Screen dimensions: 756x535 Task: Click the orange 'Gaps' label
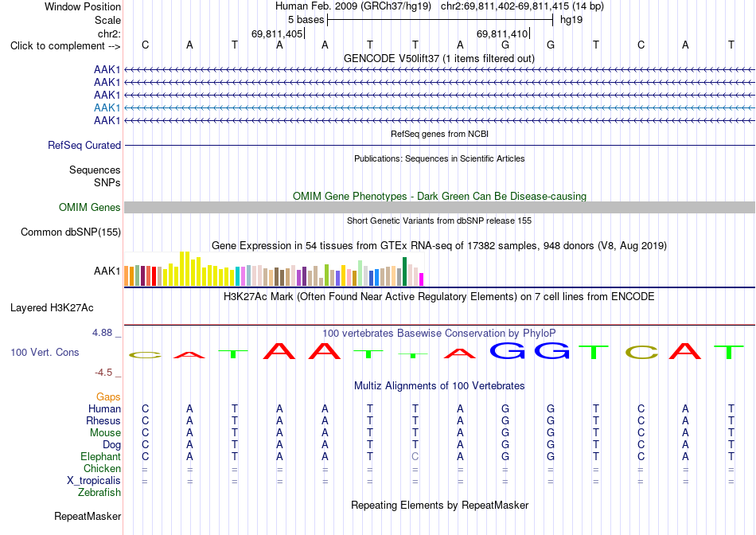[108, 396]
